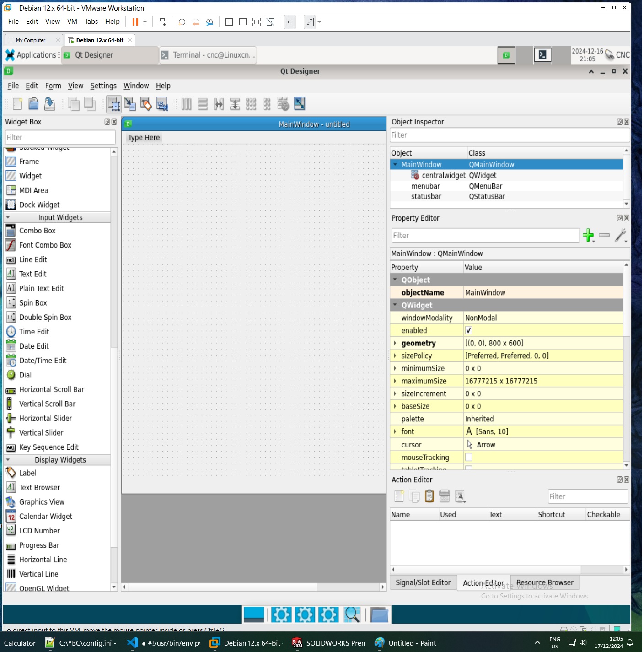Open the VMware Tabs menu
644x652 pixels.
point(91,22)
